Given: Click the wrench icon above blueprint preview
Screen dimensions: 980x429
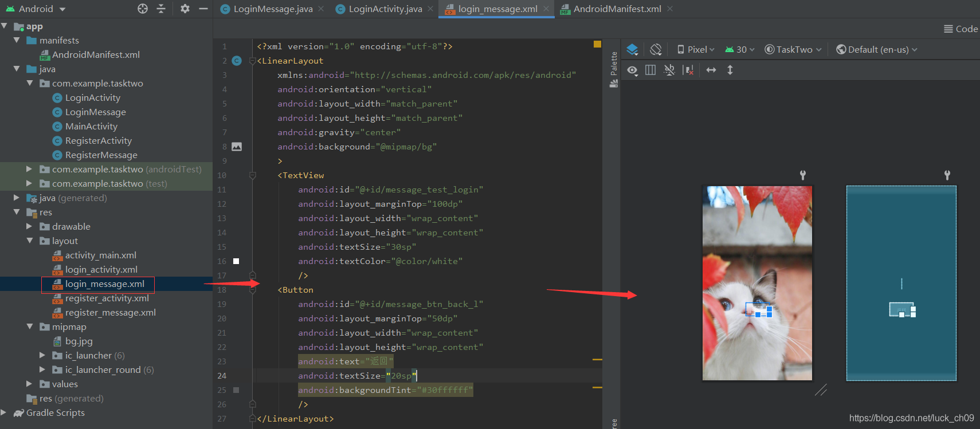Looking at the screenshot, I should 947,175.
